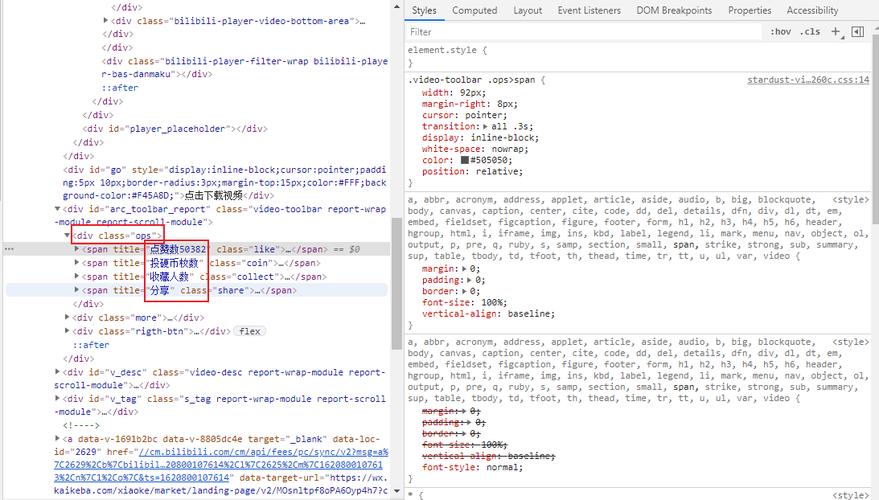This screenshot has width=879, height=500.
Task: Expand the span class="share" node
Action: point(77,290)
